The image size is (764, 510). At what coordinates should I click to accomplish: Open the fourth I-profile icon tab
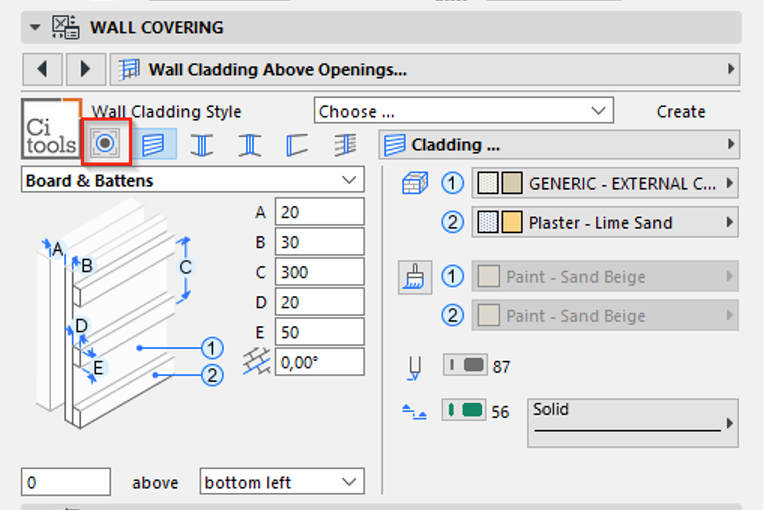249,145
